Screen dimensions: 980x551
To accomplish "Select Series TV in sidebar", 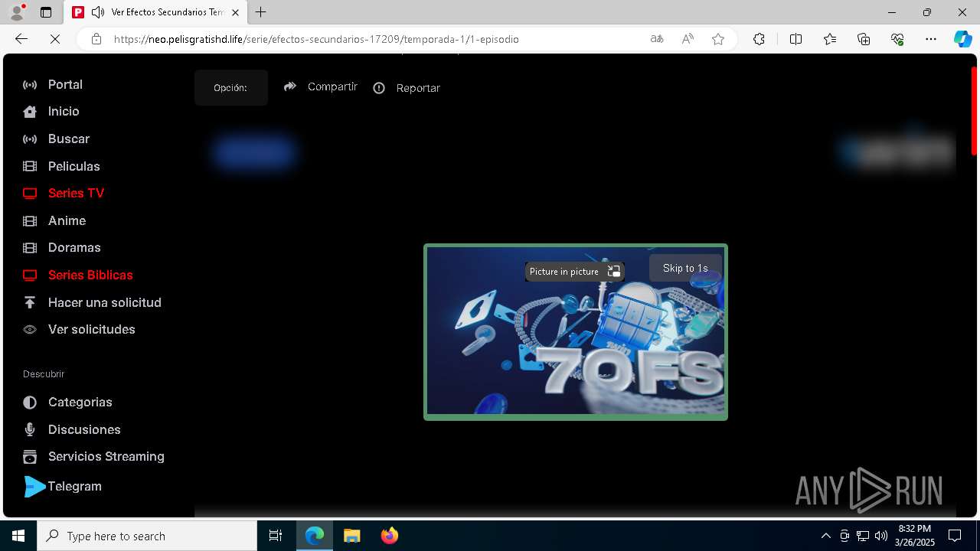I will tap(76, 193).
